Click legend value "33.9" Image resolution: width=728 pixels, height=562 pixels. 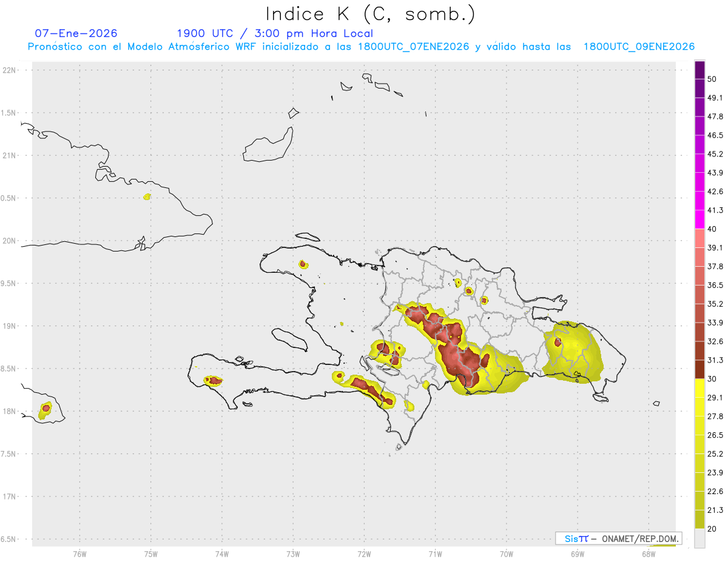click(715, 323)
